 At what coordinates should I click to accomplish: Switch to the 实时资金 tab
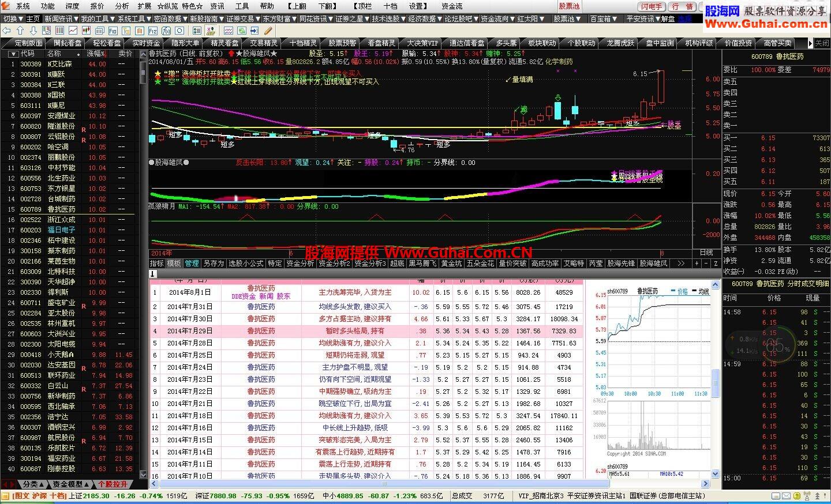coord(146,43)
